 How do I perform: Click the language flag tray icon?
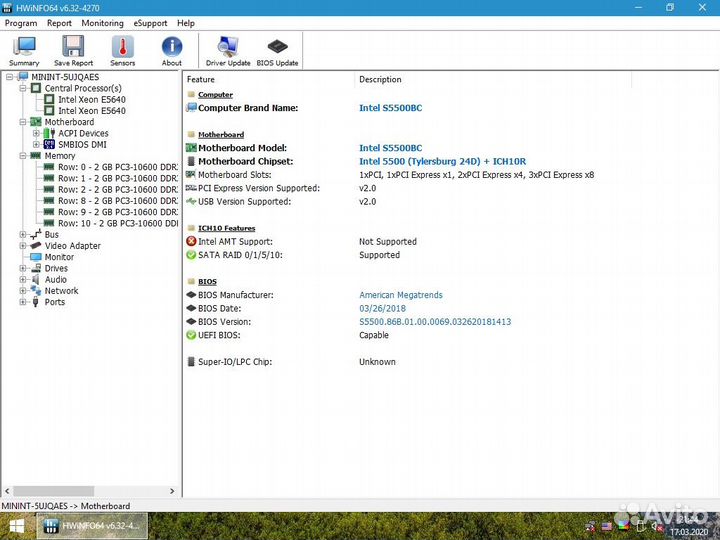click(x=607, y=526)
